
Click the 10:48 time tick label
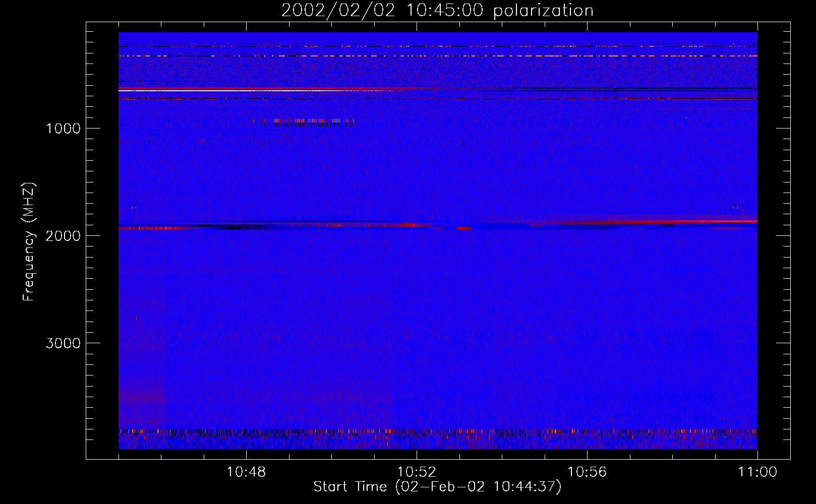(x=246, y=472)
